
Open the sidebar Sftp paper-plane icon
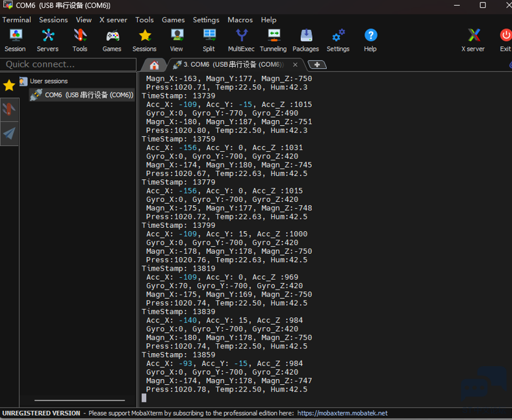(x=9, y=134)
